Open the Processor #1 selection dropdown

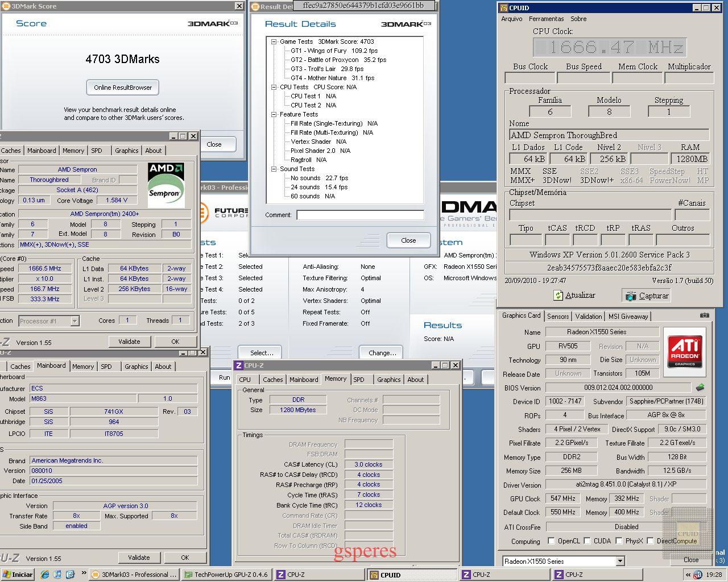[75, 321]
